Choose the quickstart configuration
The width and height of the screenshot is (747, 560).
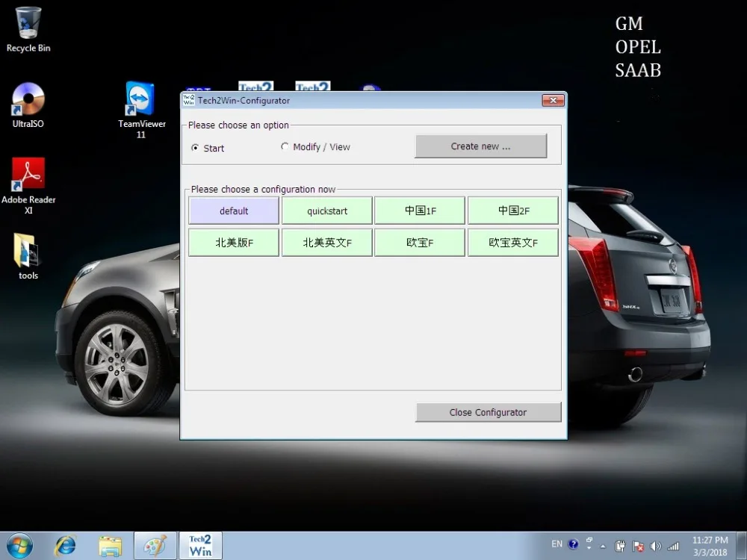coord(327,211)
